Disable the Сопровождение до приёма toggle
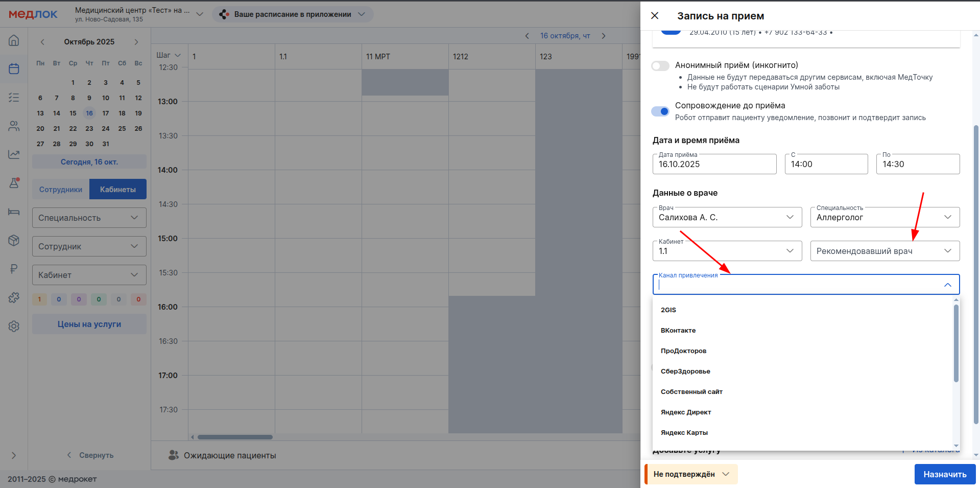The image size is (980, 488). tap(660, 111)
